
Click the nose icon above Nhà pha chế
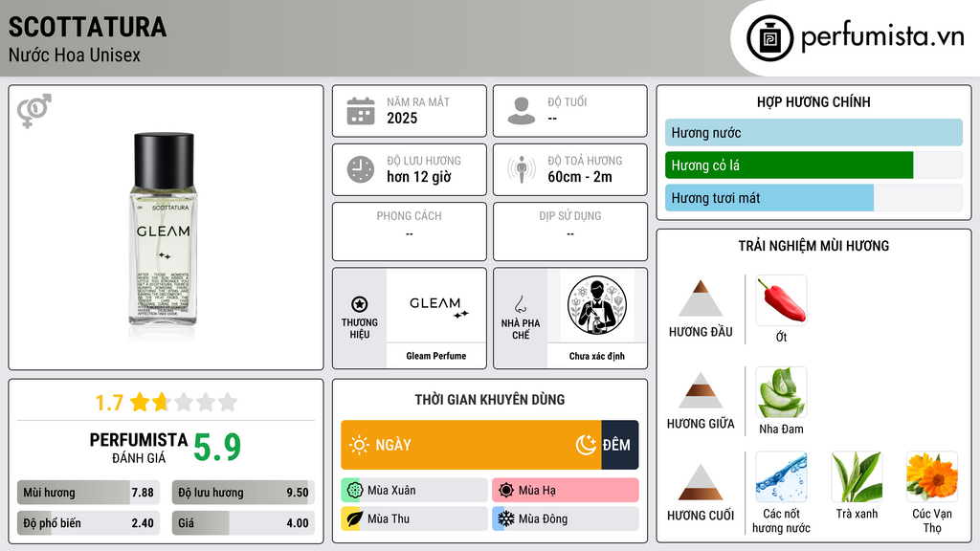click(520, 304)
